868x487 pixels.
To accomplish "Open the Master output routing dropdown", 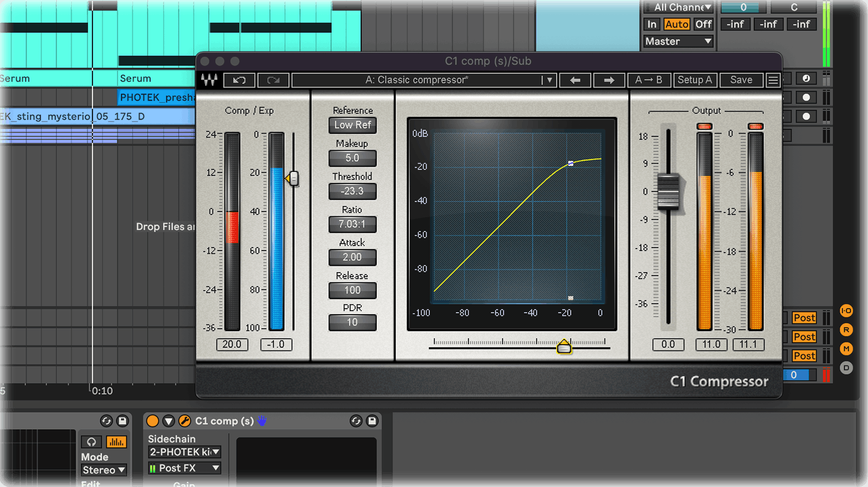I will (678, 41).
